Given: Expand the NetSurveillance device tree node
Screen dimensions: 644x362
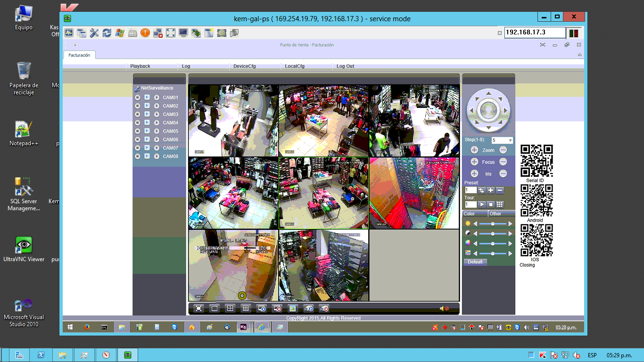Looking at the screenshot, I should 137,88.
